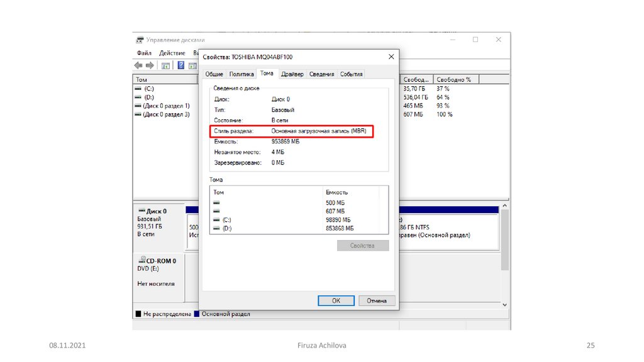Select the (D:) volume in dialog list
Image resolution: width=644 pixels, height=362 pixels.
pyautogui.click(x=227, y=228)
